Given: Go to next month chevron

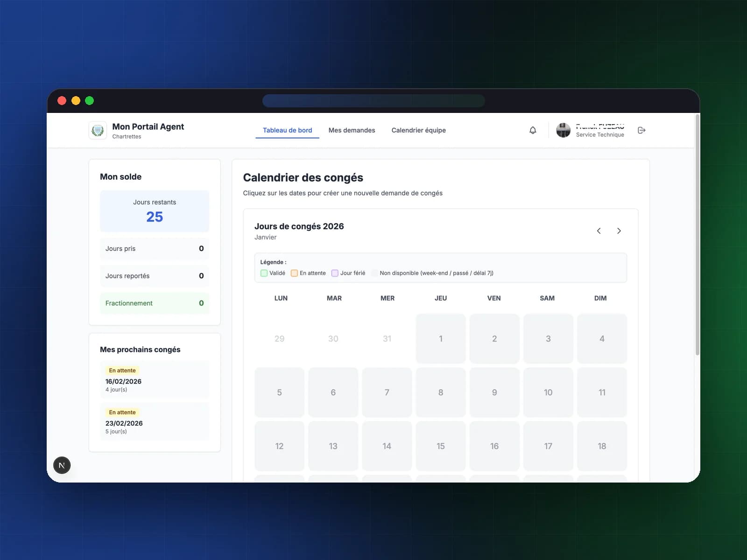Looking at the screenshot, I should (x=619, y=231).
